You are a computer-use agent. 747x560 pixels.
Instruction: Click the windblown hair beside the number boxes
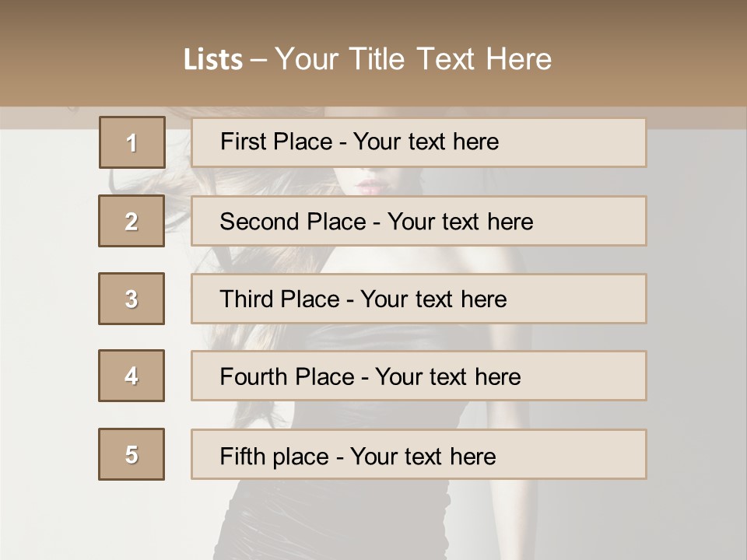tap(177, 187)
